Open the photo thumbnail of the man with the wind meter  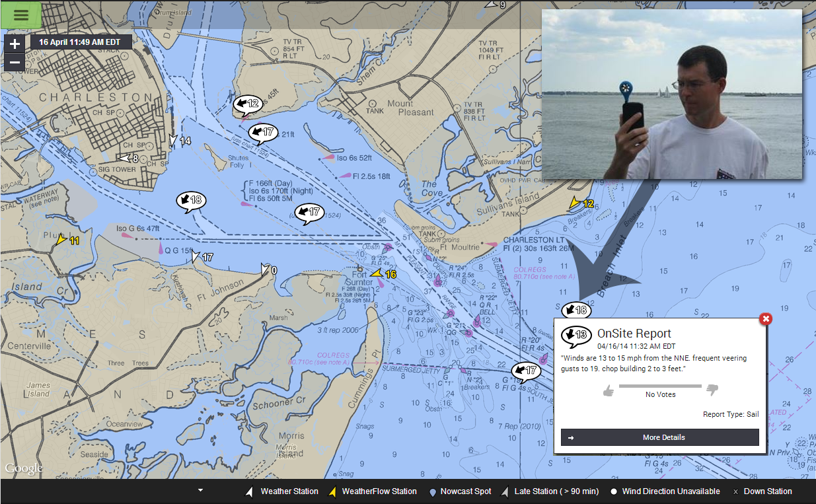[x=671, y=94]
